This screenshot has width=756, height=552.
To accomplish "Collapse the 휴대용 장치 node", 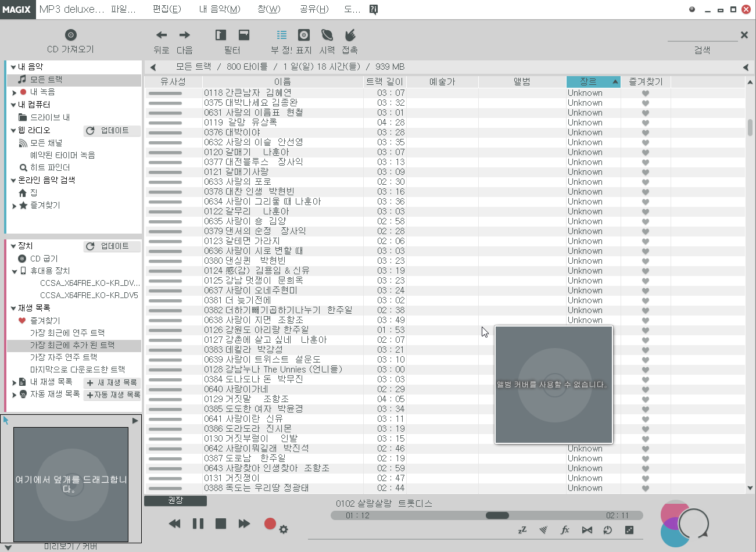I will [x=15, y=271].
